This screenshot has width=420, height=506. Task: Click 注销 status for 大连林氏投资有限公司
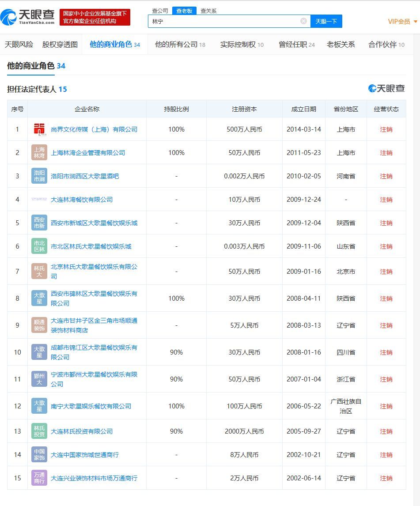[386, 431]
